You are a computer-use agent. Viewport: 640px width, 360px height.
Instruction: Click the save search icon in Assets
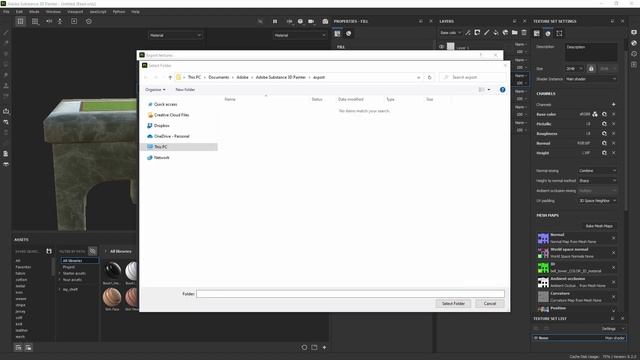point(49,251)
